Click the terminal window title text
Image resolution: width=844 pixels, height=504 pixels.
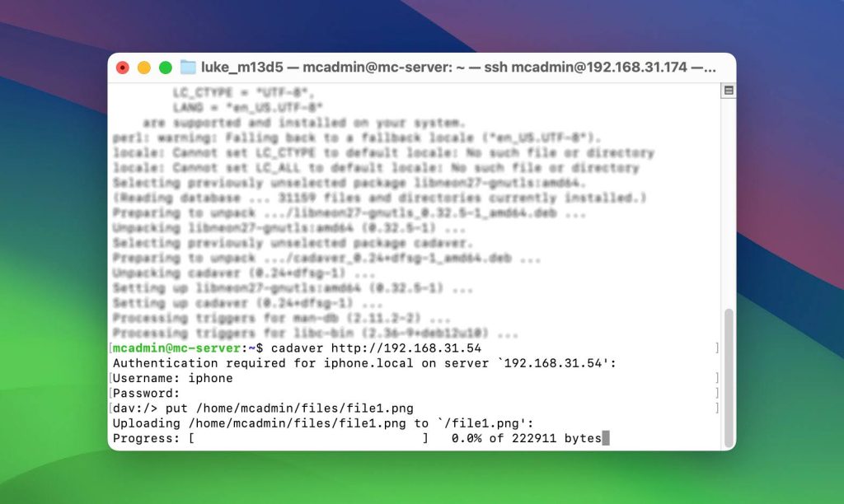point(458,68)
